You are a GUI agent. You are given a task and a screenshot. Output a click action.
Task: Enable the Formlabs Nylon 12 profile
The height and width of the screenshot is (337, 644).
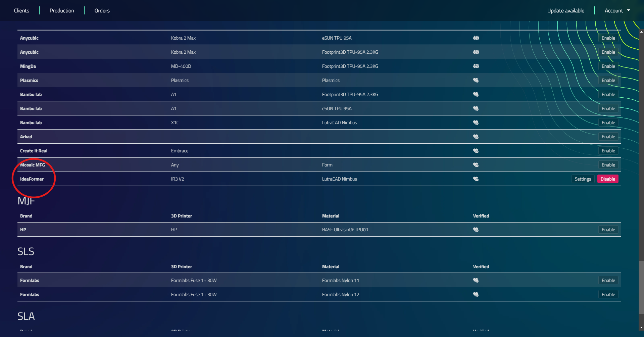click(x=608, y=294)
